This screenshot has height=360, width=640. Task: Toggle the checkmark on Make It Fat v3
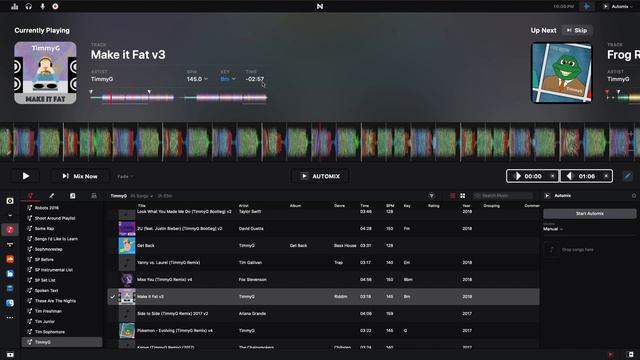[x=113, y=297]
